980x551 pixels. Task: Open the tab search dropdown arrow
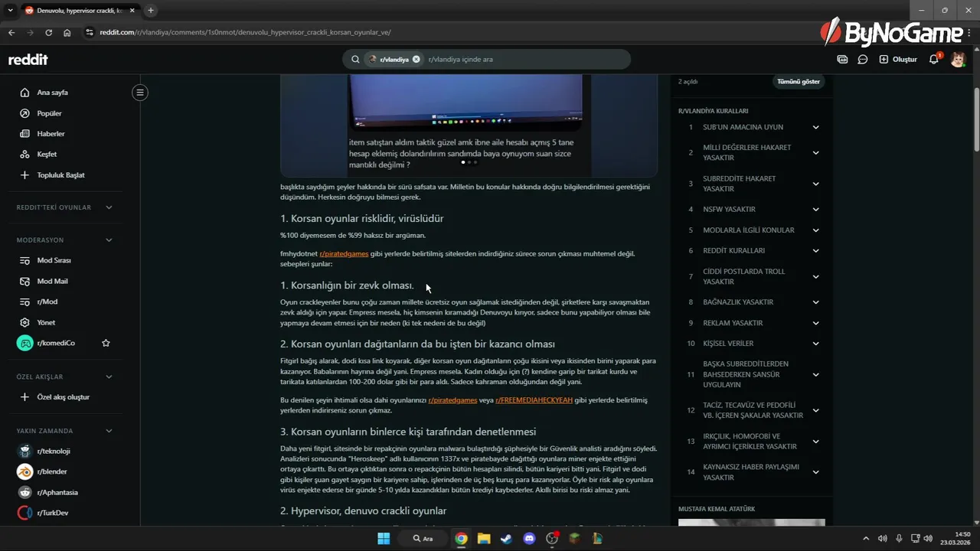[10, 10]
